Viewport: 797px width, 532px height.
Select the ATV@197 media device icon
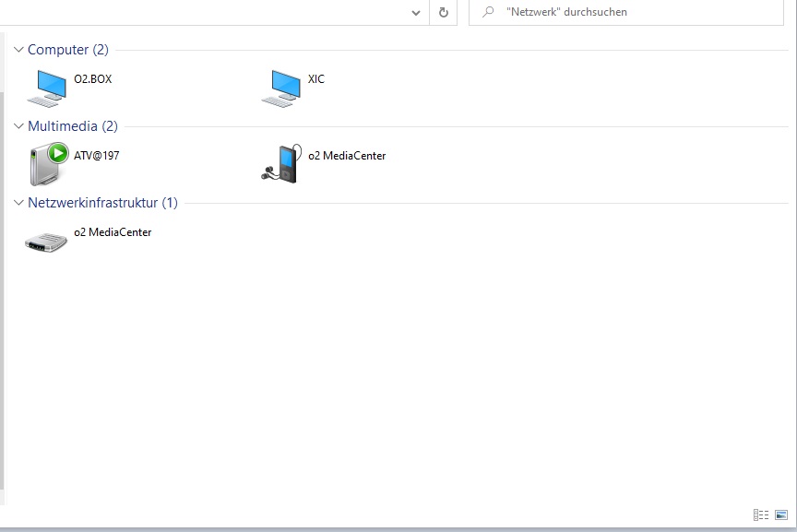[x=48, y=164]
